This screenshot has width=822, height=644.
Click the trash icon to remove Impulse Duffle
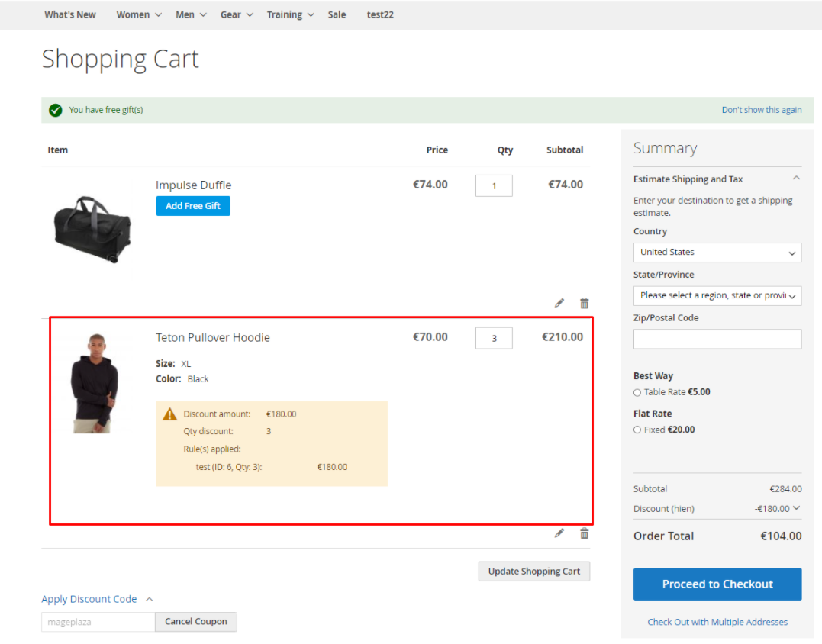click(x=585, y=303)
